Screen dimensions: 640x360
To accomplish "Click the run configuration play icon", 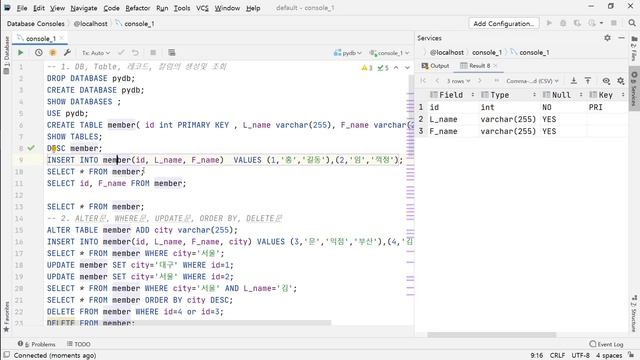I will click(549, 23).
